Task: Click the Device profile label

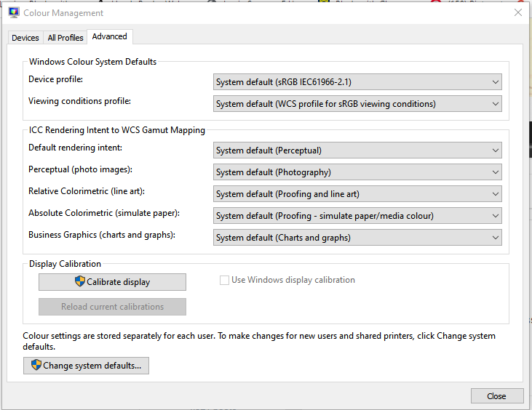Action: 55,79
